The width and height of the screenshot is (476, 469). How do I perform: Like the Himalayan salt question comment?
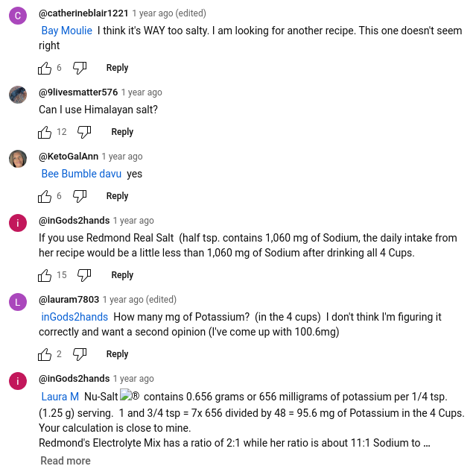(x=45, y=132)
